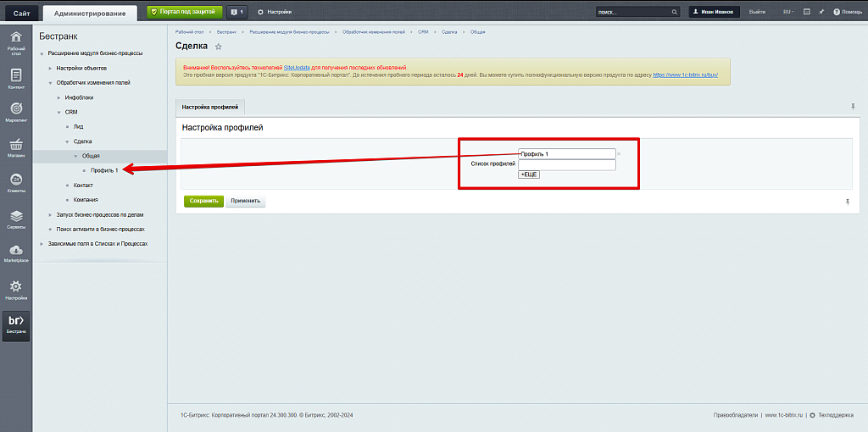Image resolution: width=868 pixels, height=432 pixels.
Task: Add Сделка page to favorites star
Action: point(218,47)
